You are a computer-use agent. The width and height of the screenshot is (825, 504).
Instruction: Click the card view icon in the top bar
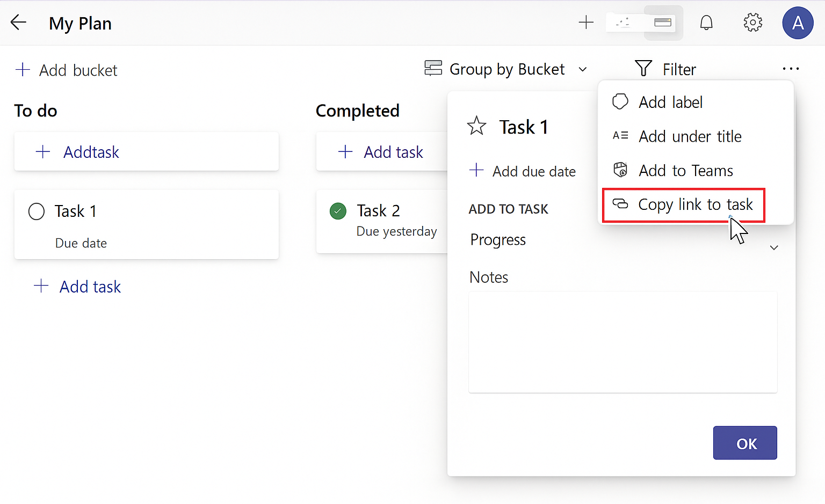tap(663, 23)
